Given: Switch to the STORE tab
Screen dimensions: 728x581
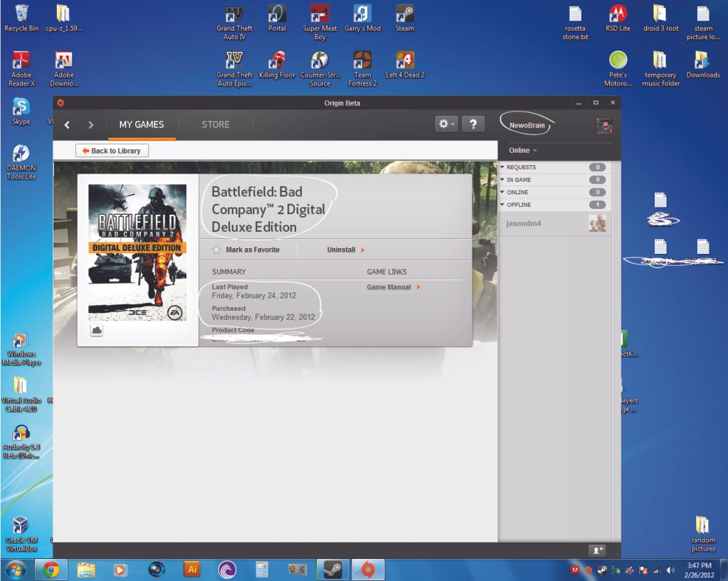Looking at the screenshot, I should 216,124.
